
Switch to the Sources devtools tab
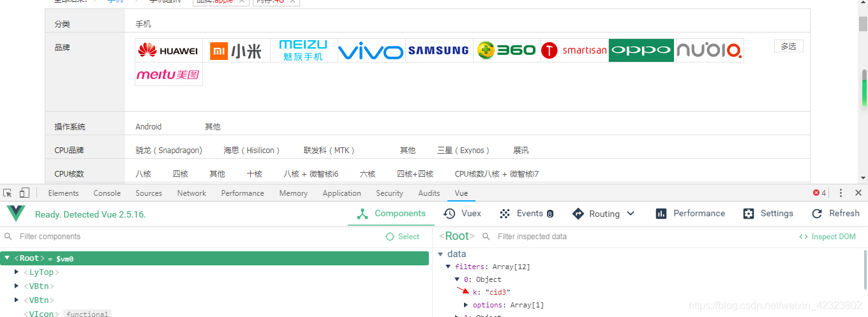point(149,193)
